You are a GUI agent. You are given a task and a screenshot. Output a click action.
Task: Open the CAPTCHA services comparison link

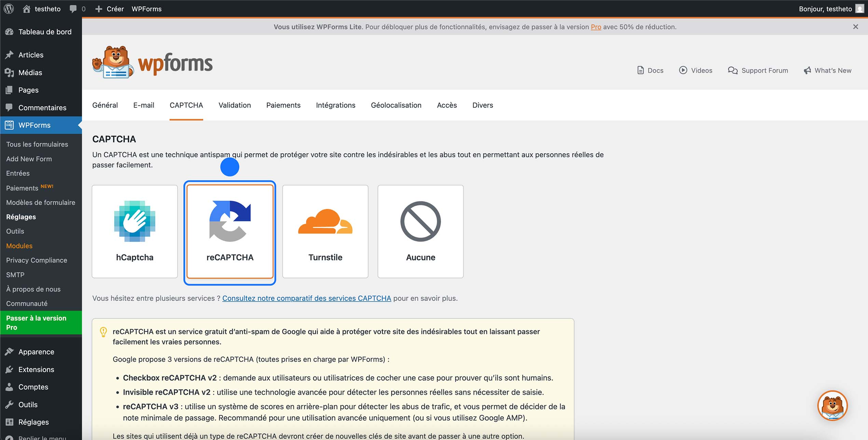point(306,298)
